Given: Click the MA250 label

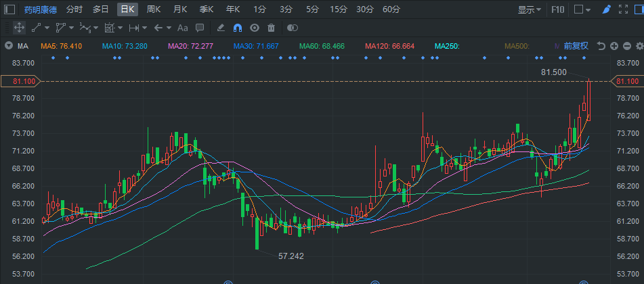Looking at the screenshot, I should pyautogui.click(x=447, y=46).
